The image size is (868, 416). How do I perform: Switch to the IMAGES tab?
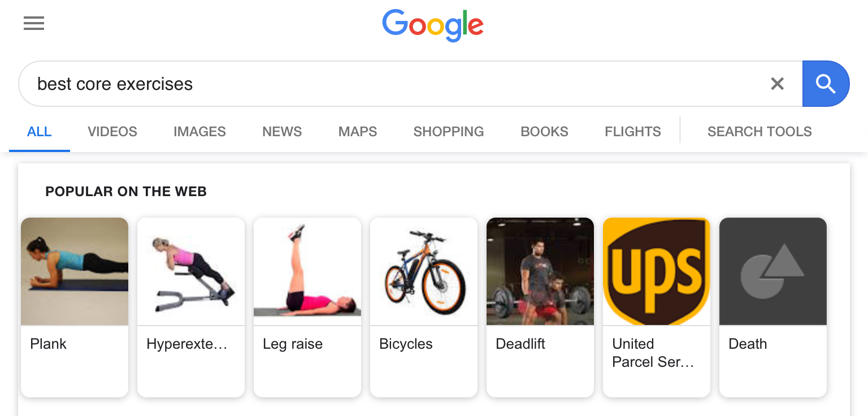tap(199, 132)
